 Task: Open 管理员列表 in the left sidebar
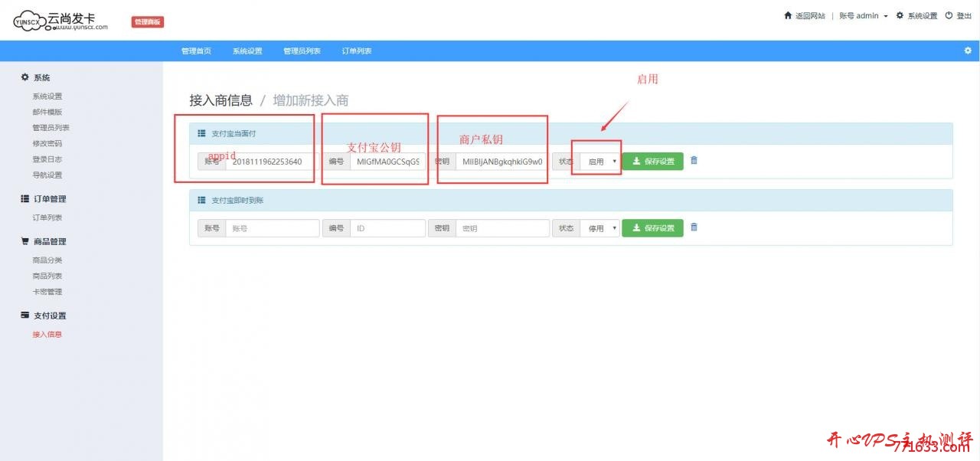tap(51, 128)
